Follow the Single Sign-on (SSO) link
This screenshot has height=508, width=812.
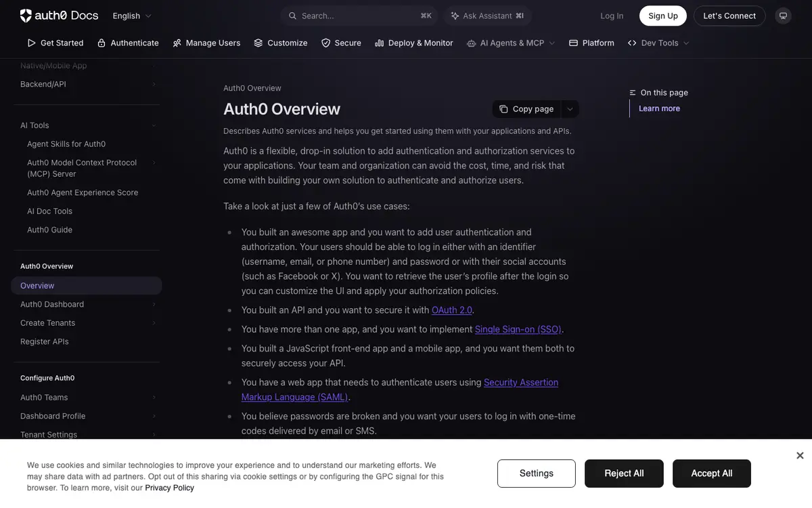click(x=518, y=329)
